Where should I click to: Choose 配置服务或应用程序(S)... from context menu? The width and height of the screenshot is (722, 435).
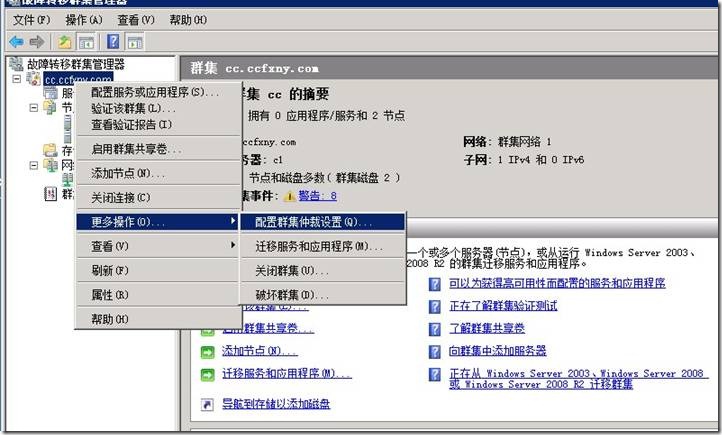[158, 93]
